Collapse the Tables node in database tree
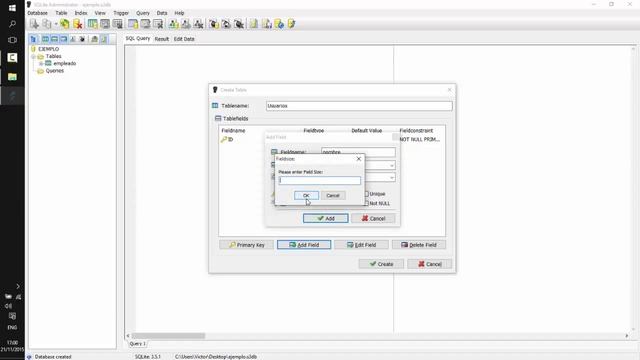The width and height of the screenshot is (640, 360). click(34, 56)
